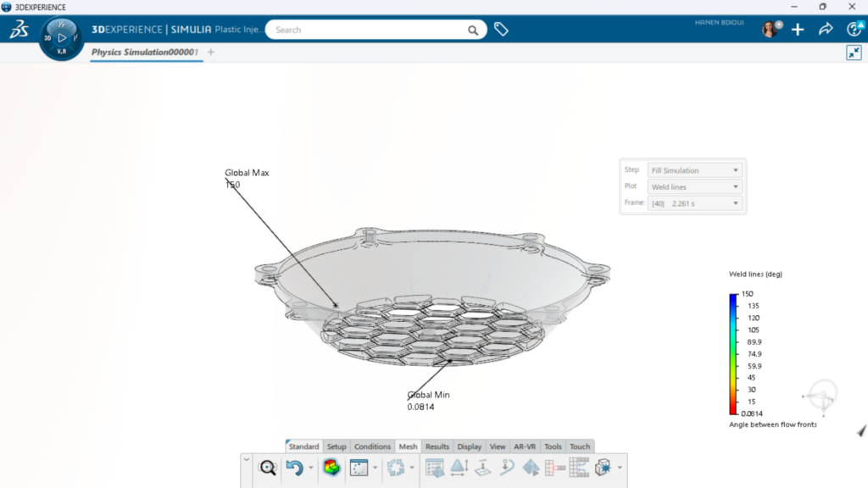Click the cube with starburst icon

(x=603, y=468)
